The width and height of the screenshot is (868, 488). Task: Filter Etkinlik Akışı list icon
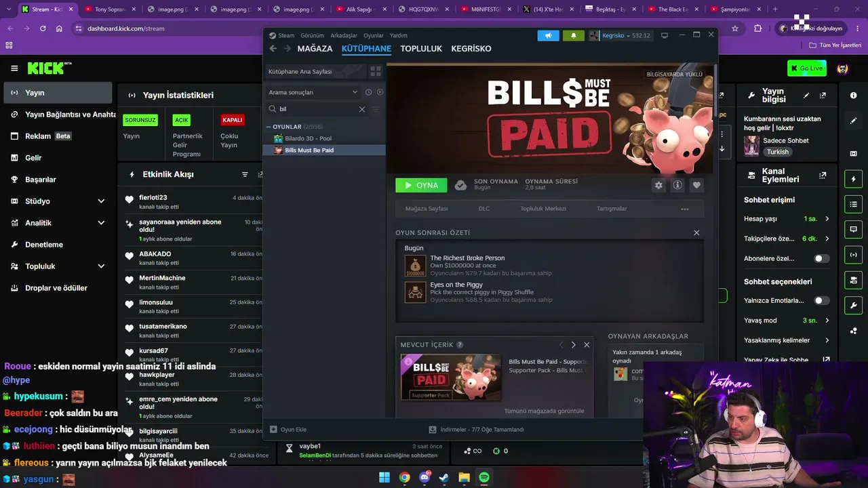point(245,174)
